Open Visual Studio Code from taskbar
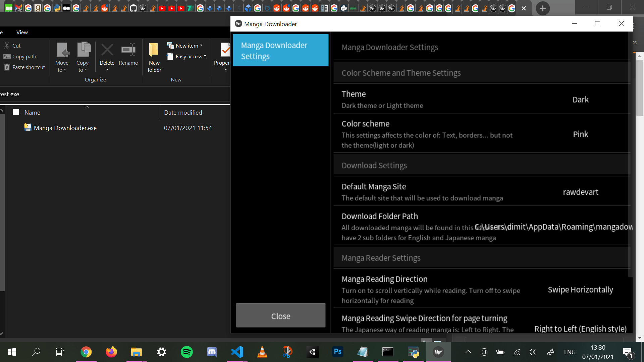 [x=237, y=352]
